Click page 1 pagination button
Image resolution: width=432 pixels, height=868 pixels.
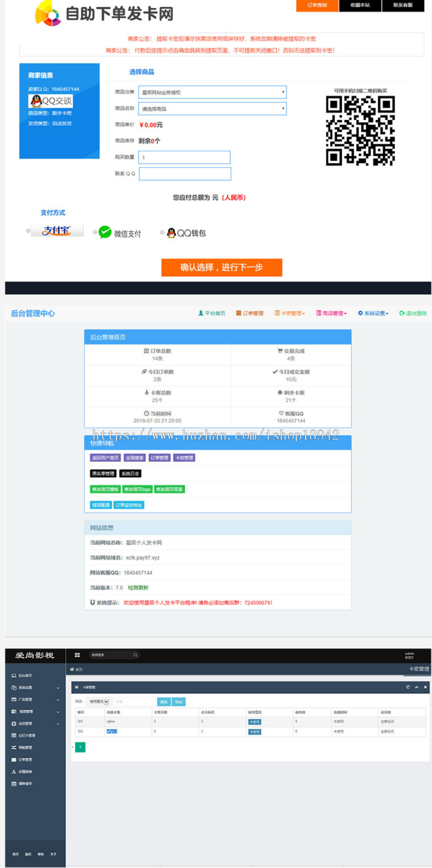coord(80,747)
